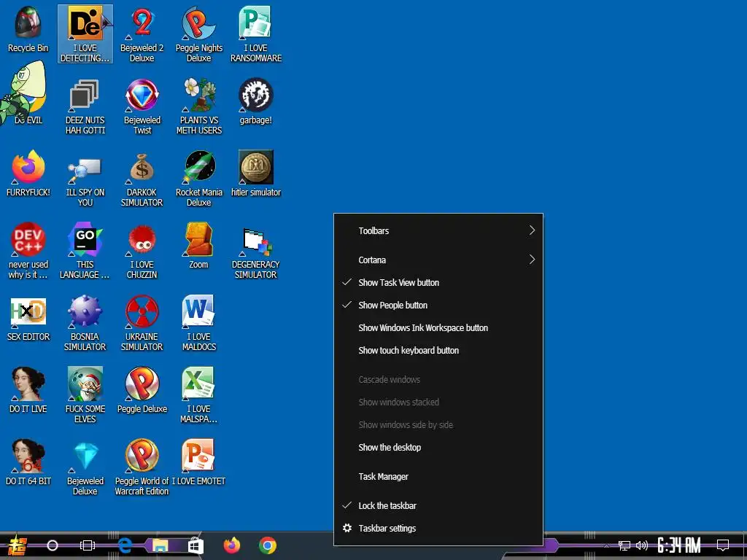Select the I LOVE DETECTING desktop shortcut
This screenshot has width=747, height=560.
coord(85,34)
